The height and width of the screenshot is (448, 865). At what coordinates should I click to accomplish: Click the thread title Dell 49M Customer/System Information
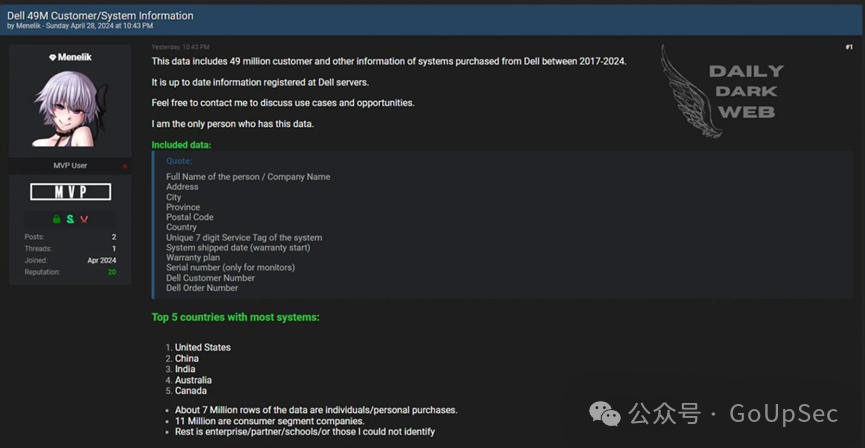pos(100,16)
